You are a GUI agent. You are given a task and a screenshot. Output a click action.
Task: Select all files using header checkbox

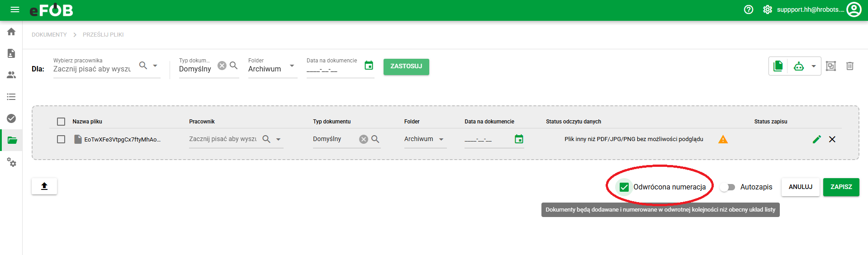point(61,122)
